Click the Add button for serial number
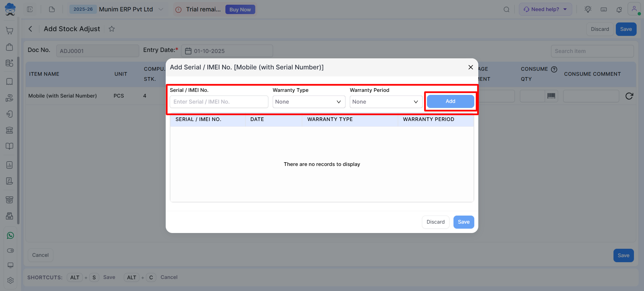 point(450,101)
